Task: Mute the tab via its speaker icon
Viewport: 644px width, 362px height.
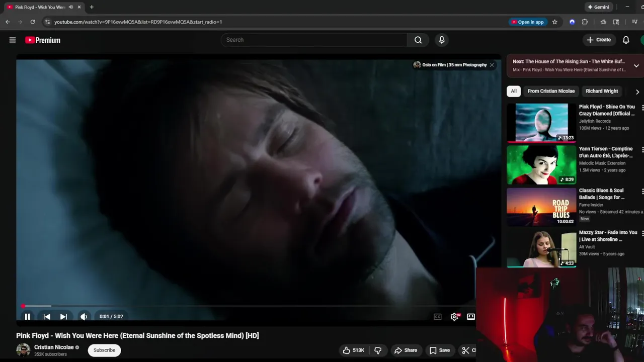Action: pyautogui.click(x=71, y=7)
